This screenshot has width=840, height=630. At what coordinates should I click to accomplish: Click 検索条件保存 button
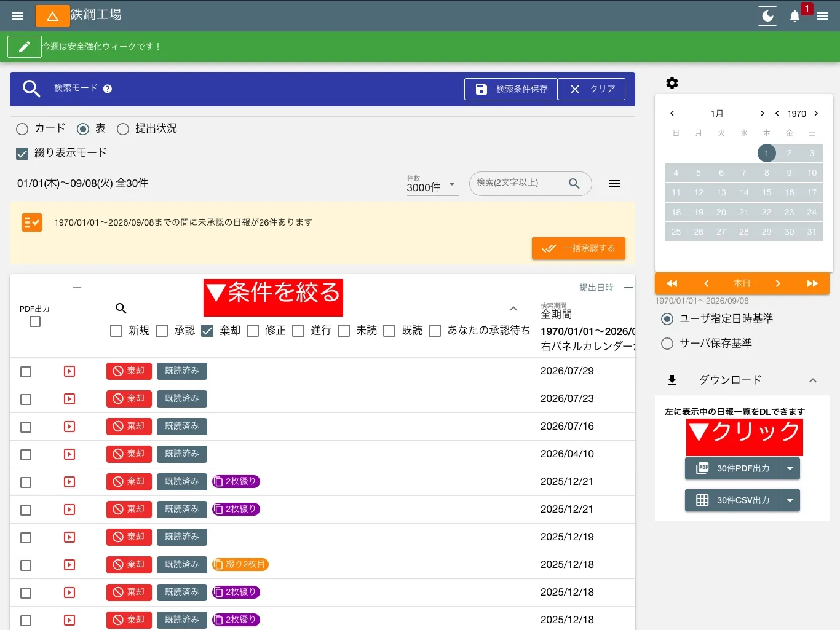point(511,89)
